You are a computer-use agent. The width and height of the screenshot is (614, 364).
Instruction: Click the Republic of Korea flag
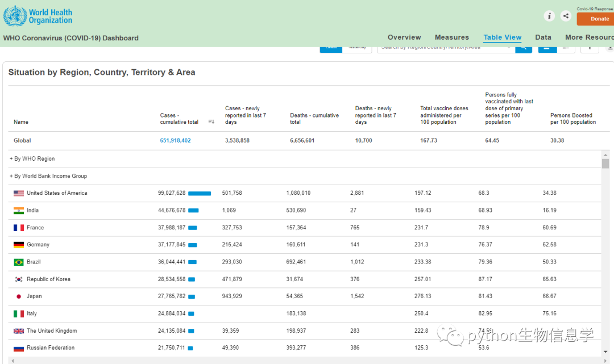click(18, 279)
